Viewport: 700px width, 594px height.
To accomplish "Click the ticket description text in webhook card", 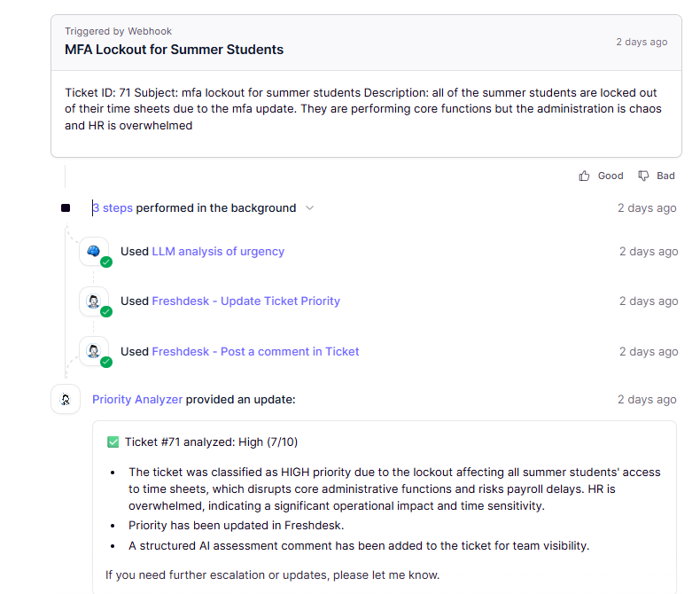I will pyautogui.click(x=363, y=109).
